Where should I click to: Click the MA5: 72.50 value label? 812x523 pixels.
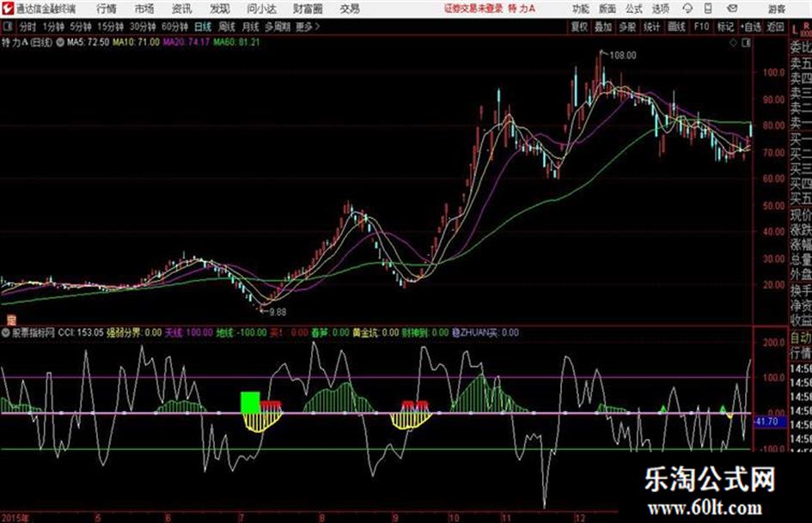coord(88,42)
